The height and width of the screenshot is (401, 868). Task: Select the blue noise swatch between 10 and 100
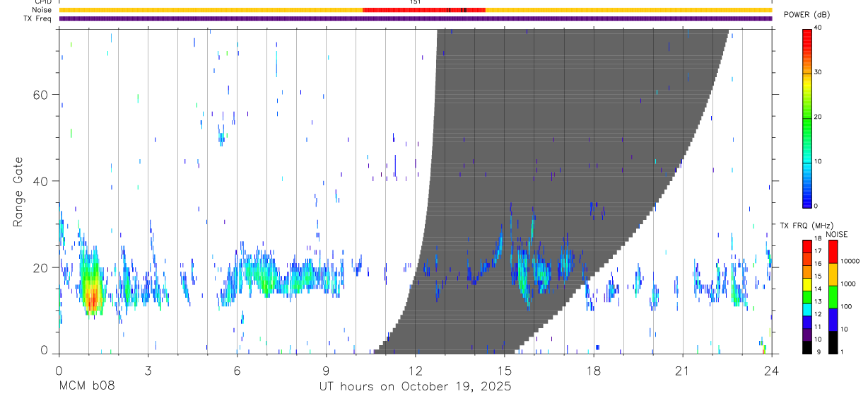(x=833, y=320)
